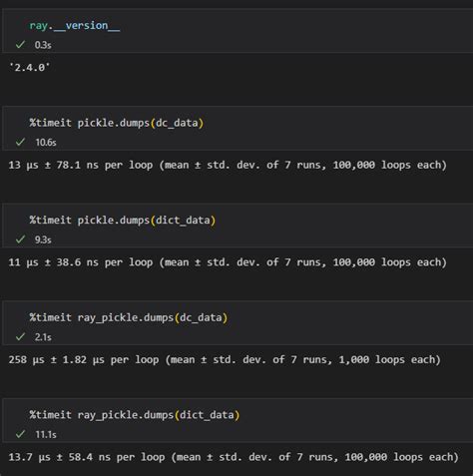The width and height of the screenshot is (473, 476).
Task: Select the 258 µs per loop output
Action: tap(225, 360)
